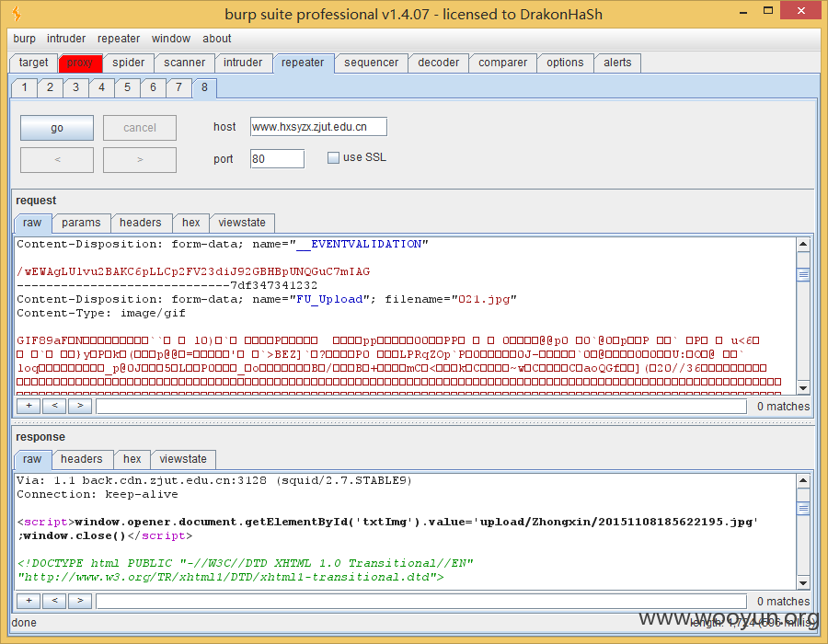Screen dimensions: 828x644
Task: Switch to the decoder tab
Action: tap(438, 63)
